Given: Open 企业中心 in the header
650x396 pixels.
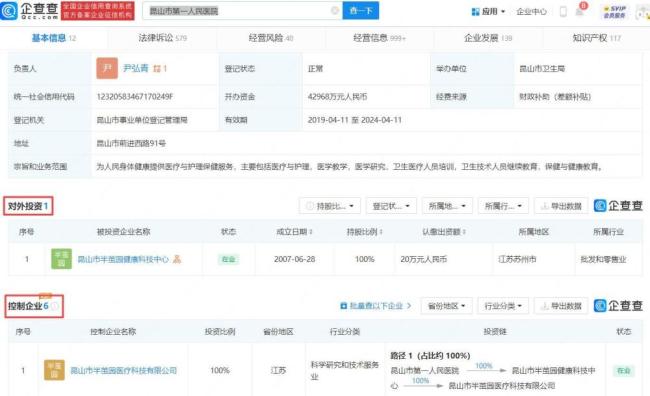Looking at the screenshot, I should 531,12.
